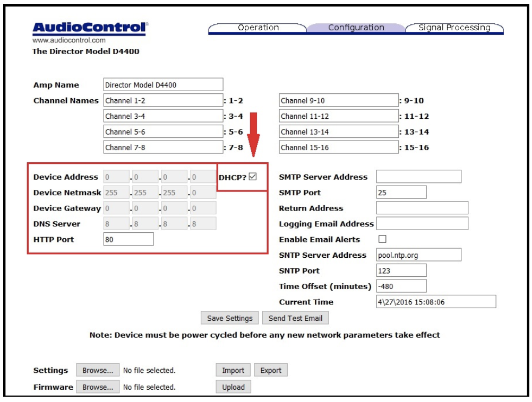Click the Amp Name input field
This screenshot has width=532, height=402.
click(x=163, y=84)
